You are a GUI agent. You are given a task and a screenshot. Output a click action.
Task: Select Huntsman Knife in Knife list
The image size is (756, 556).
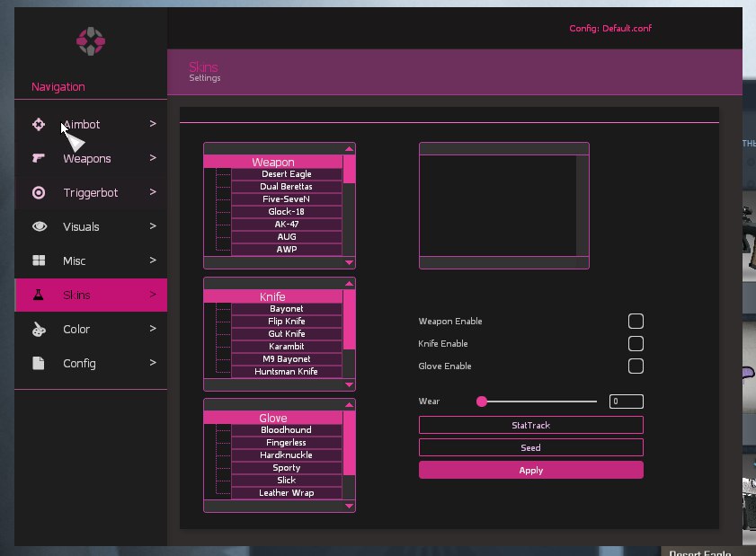[287, 371]
